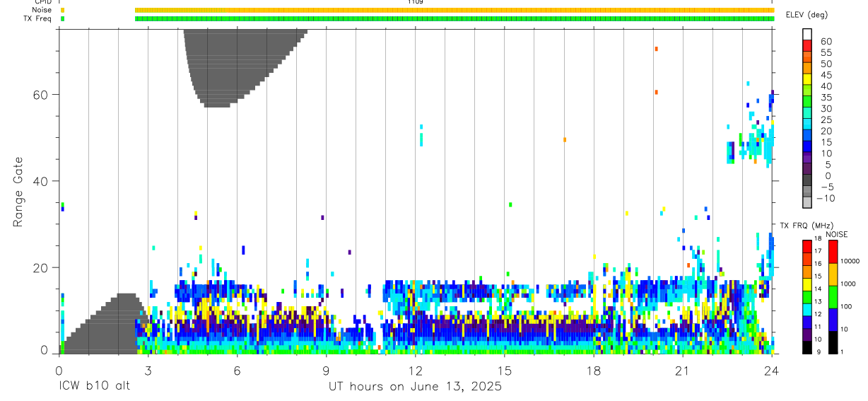Screen dimensions: 868x401
Task: Click the x-axis tick label '3'
Action: [x=148, y=371]
